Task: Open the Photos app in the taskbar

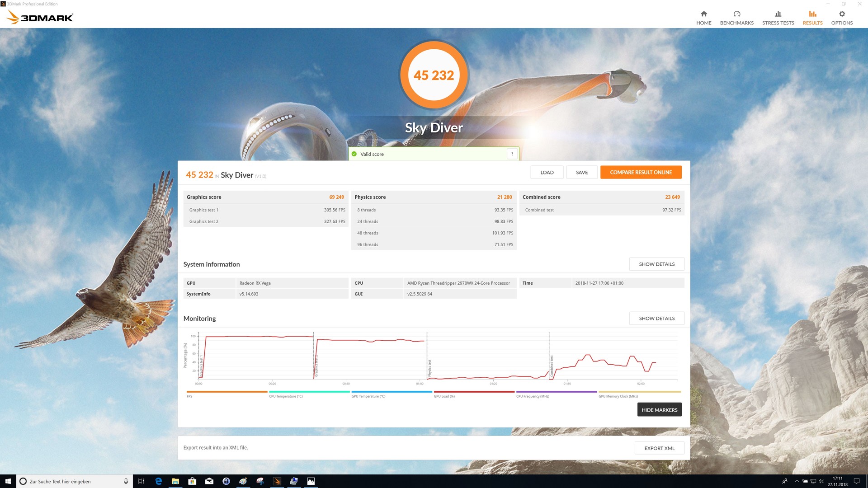Action: pyautogui.click(x=311, y=481)
